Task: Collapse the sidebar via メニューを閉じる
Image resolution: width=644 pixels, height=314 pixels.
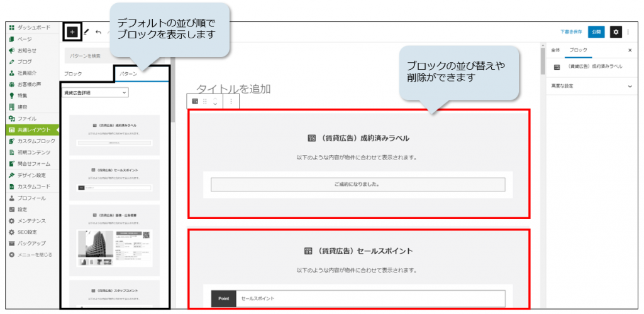Action: [x=31, y=255]
